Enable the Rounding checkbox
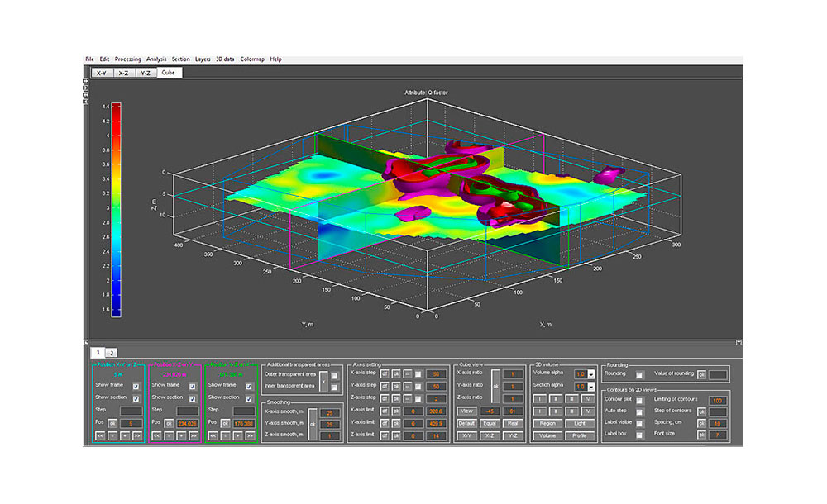This screenshot has height=504, width=827. click(x=639, y=374)
